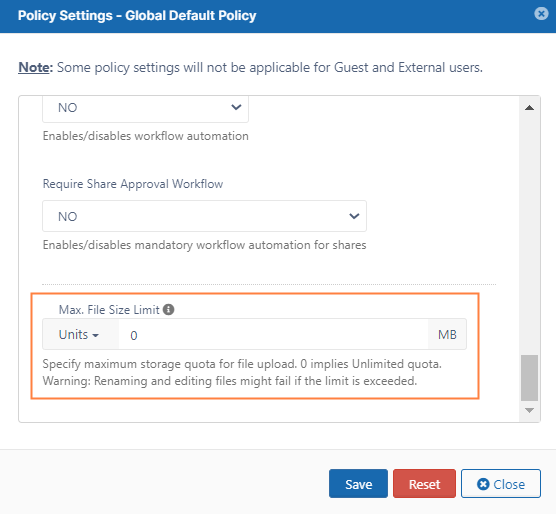The width and height of the screenshot is (556, 514).
Task: Click the Save button
Action: tap(358, 484)
